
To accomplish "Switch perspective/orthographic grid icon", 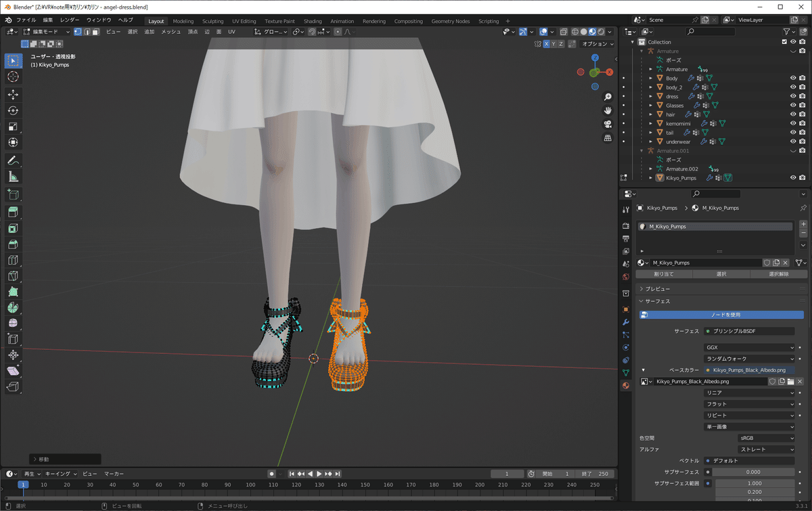I will [x=608, y=137].
